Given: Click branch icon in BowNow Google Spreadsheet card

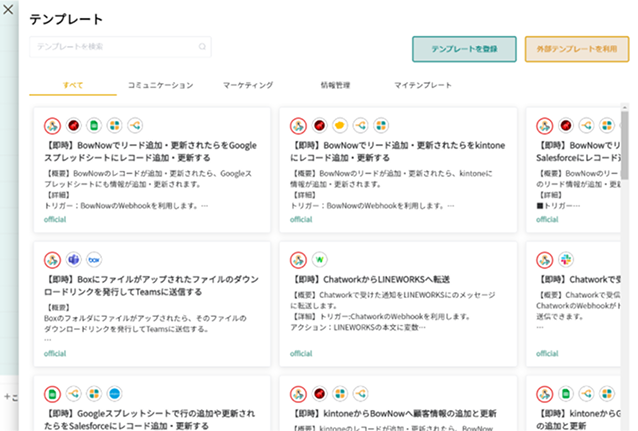Looking at the screenshot, I should pyautogui.click(x=135, y=125).
